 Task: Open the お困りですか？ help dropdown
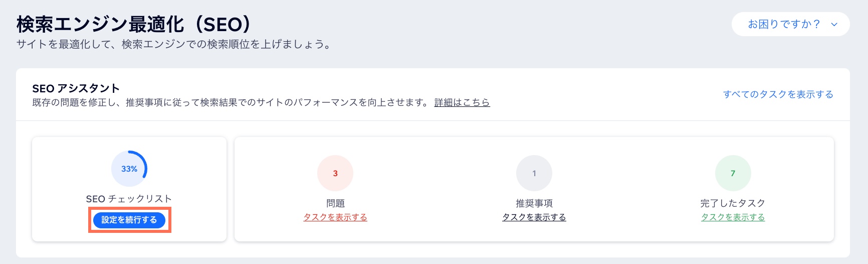click(790, 24)
